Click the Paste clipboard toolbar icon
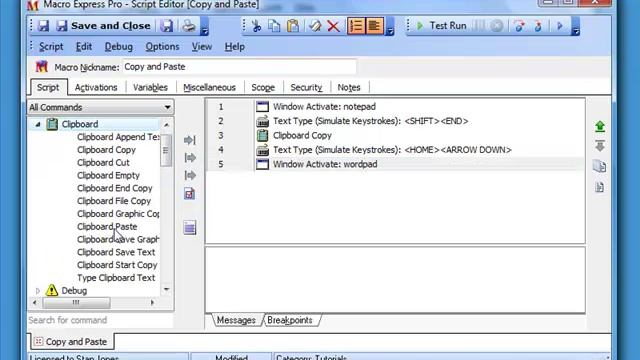640x360 pixels. [293, 26]
